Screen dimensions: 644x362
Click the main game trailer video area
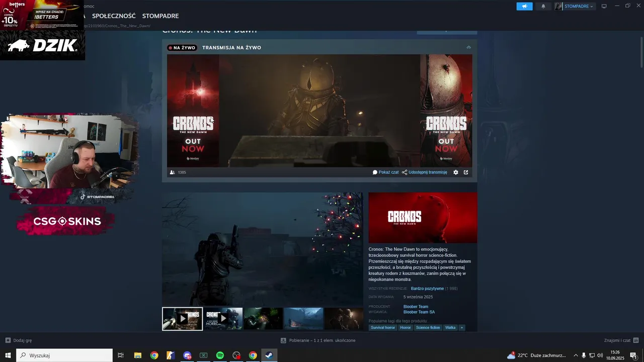click(x=262, y=249)
